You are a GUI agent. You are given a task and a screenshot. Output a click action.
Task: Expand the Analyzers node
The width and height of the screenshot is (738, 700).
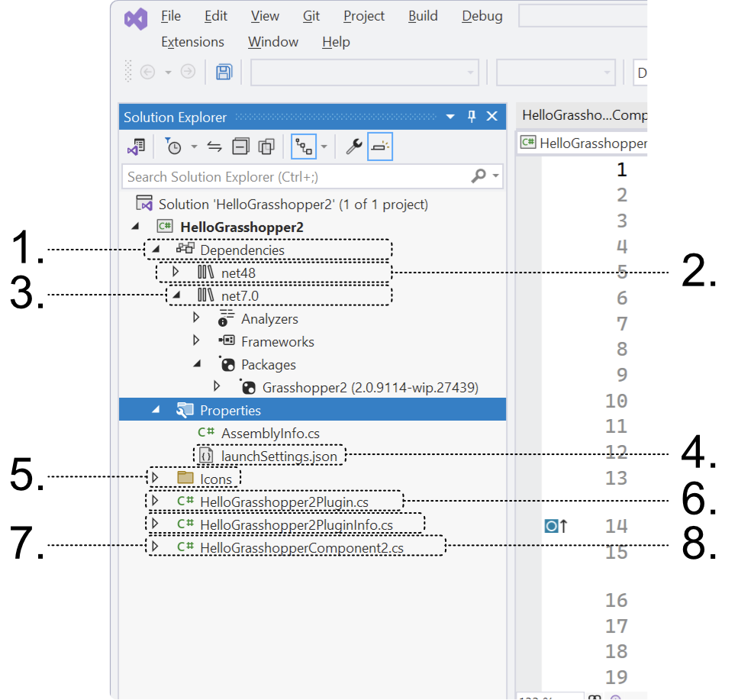(x=196, y=318)
